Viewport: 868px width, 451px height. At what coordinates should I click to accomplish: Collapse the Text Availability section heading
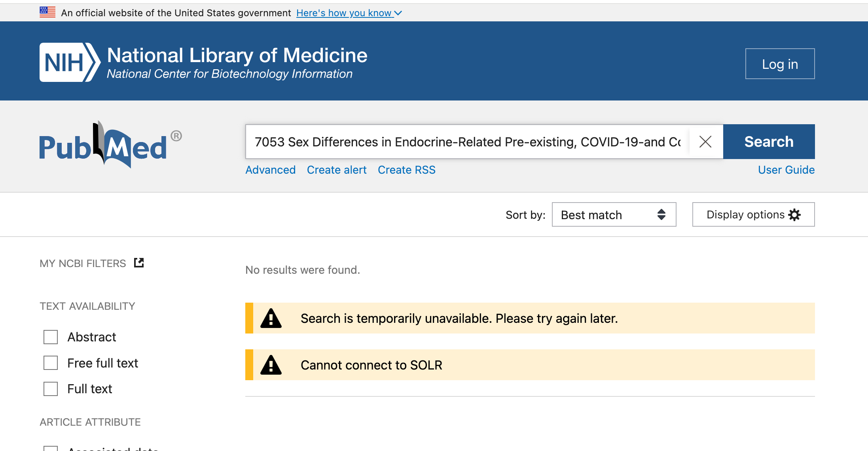pos(87,305)
